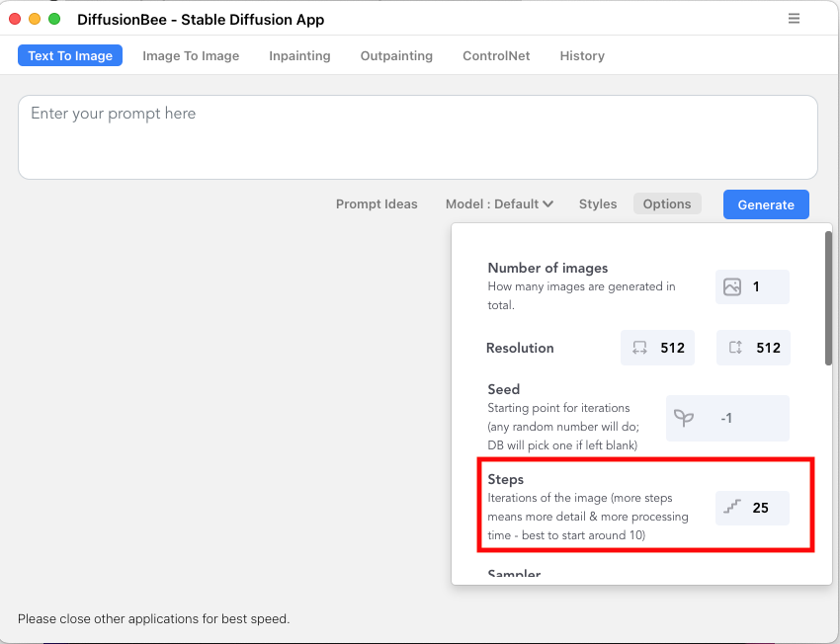
Task: Click the Generate button
Action: (x=766, y=204)
